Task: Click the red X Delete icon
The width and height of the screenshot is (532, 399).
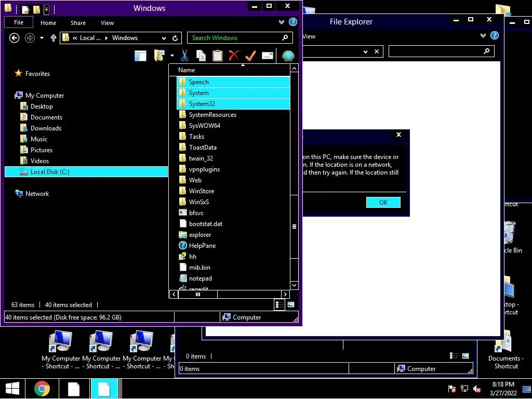Action: tap(234, 55)
